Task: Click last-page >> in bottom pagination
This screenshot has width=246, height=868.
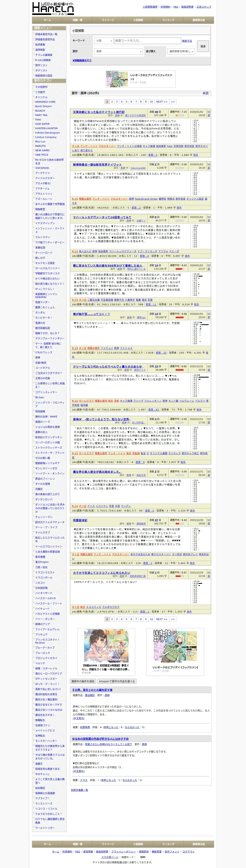Action: pyautogui.click(x=173, y=619)
